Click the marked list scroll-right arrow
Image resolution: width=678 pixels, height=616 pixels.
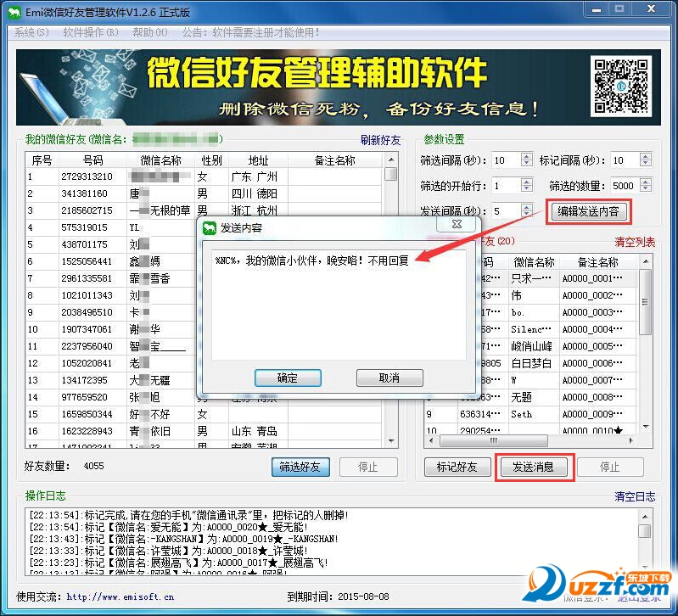coord(630,441)
